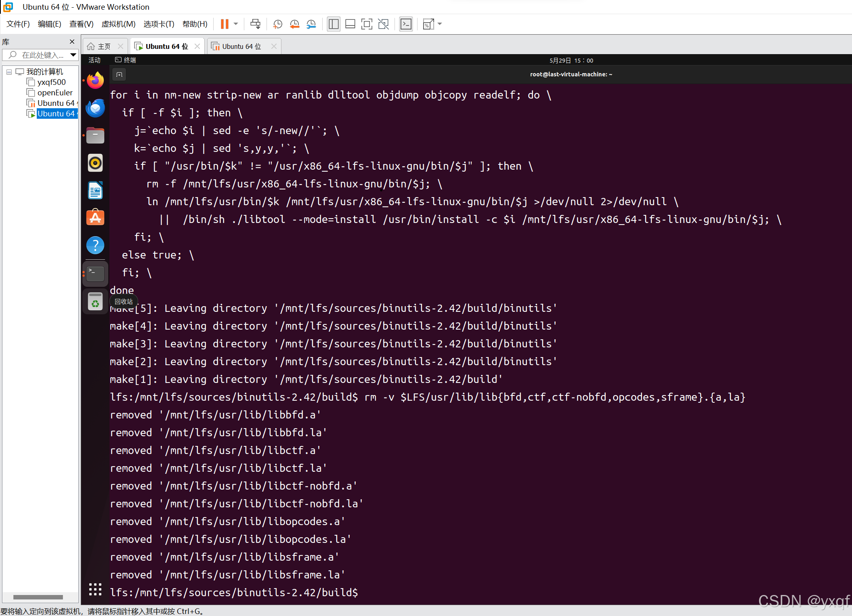852x616 pixels.
Task: Open the Snapshot Manager
Action: pyautogui.click(x=311, y=24)
